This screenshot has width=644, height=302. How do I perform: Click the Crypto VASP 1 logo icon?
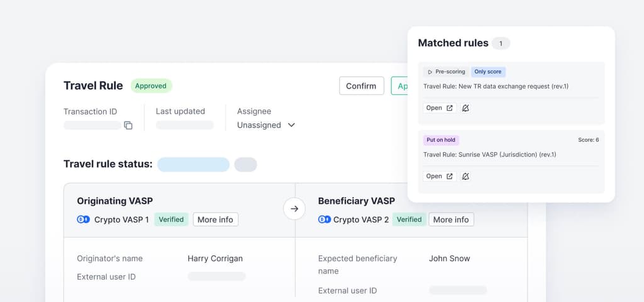pyautogui.click(x=83, y=220)
